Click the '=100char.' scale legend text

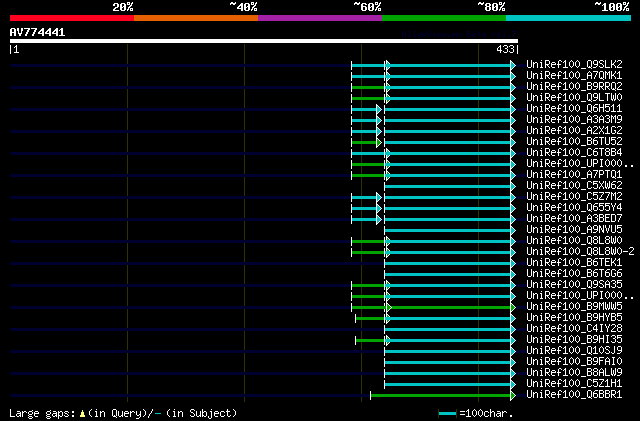click(x=486, y=413)
